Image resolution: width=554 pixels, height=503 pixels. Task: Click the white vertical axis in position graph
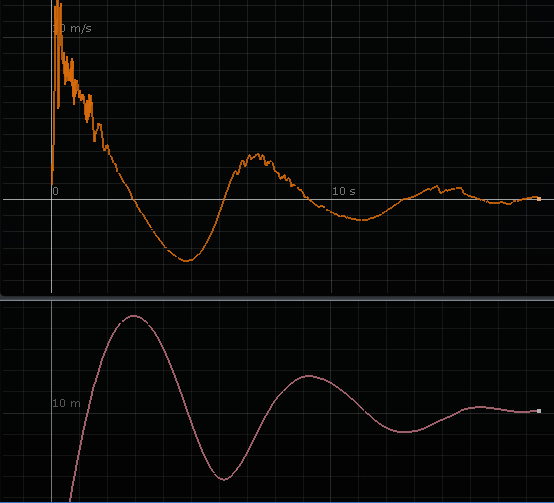click(x=52, y=401)
